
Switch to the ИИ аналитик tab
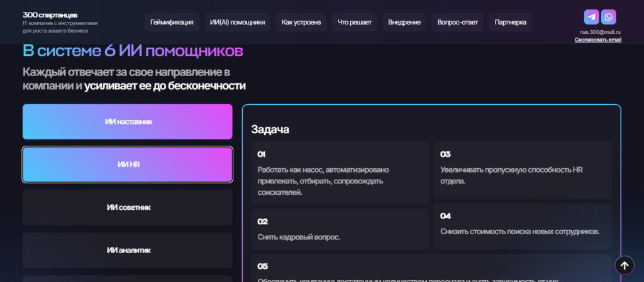(x=128, y=250)
